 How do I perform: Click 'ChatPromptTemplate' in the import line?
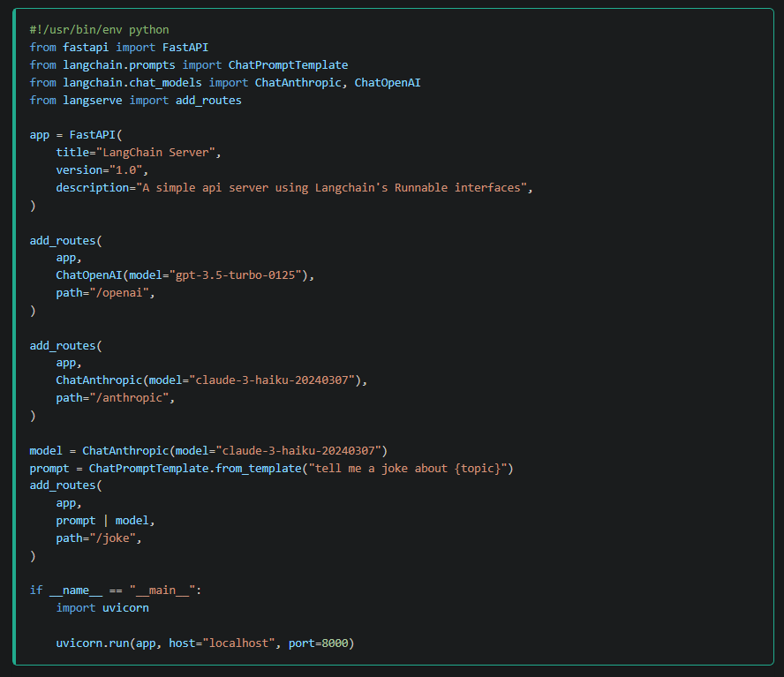click(x=288, y=65)
